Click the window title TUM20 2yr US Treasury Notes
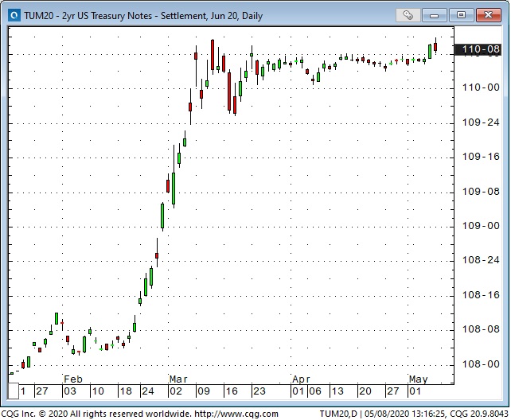The height and width of the screenshot is (420, 511). click(x=143, y=16)
